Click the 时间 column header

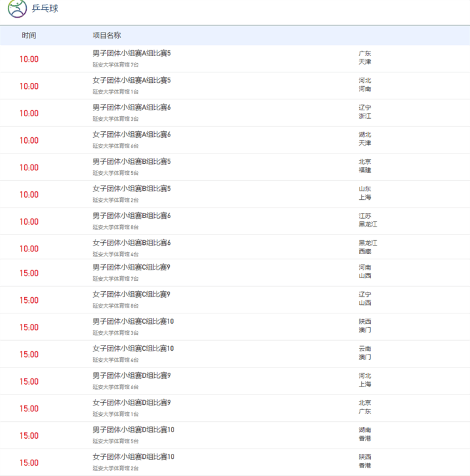point(29,35)
